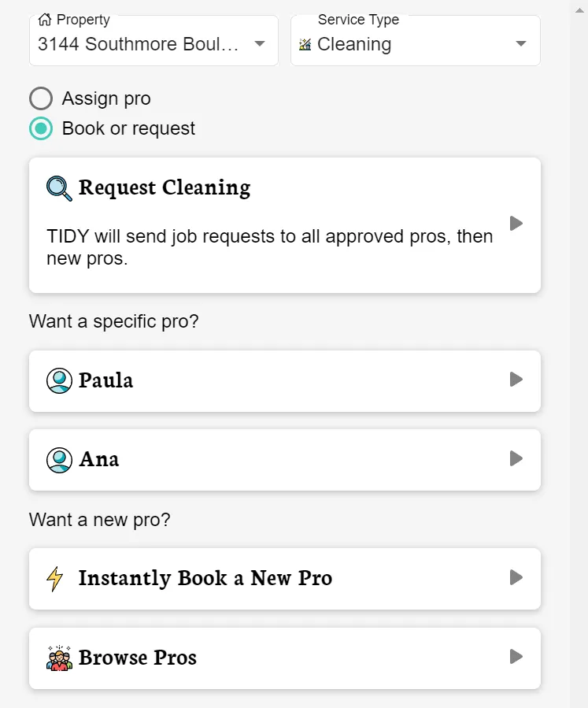Expand Paula's card using the arrow
Image resolution: width=588 pixels, height=708 pixels.
(516, 380)
